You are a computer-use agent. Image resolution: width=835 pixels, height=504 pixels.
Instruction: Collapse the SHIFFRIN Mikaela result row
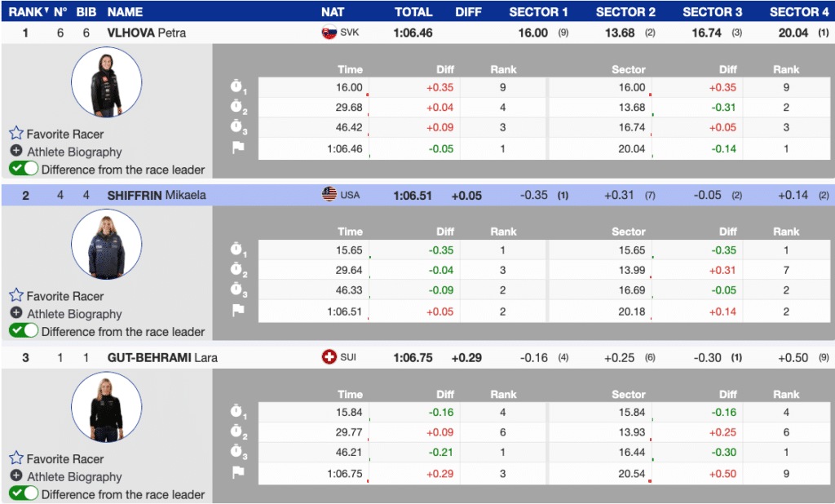click(155, 195)
